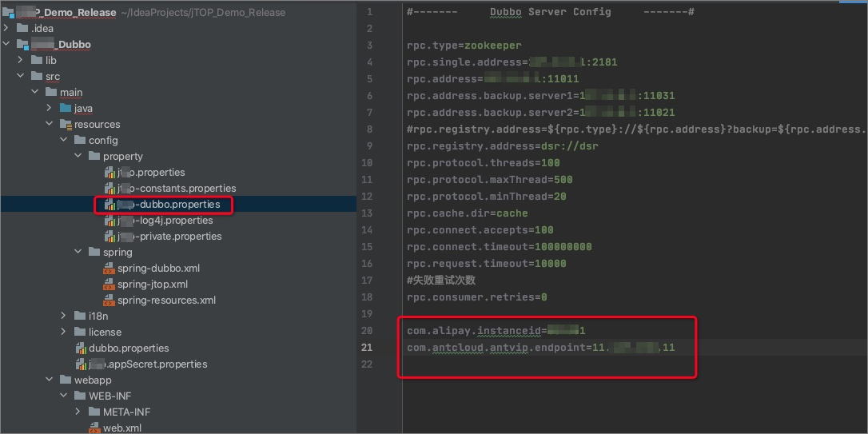The image size is (868, 434).
Task: Expand the lib folder
Action: point(20,60)
